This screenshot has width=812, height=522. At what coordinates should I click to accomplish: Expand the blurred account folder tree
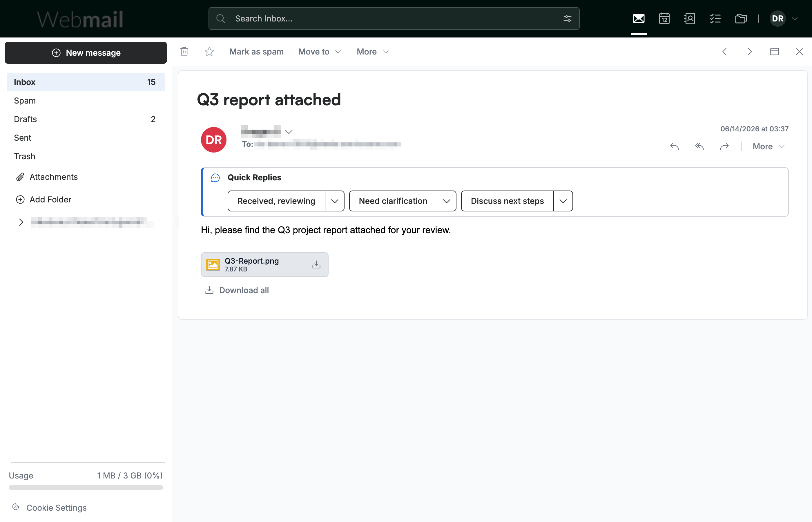(x=21, y=222)
